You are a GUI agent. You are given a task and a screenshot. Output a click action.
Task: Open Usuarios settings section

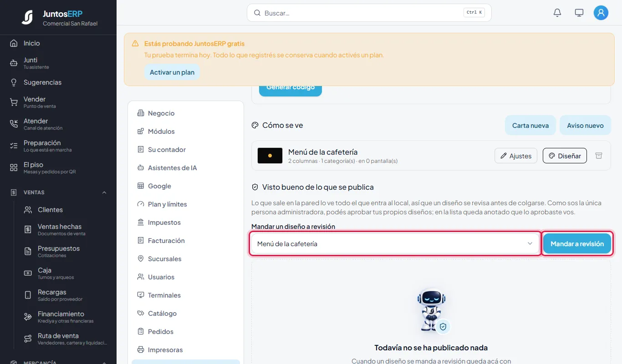click(x=186, y=277)
